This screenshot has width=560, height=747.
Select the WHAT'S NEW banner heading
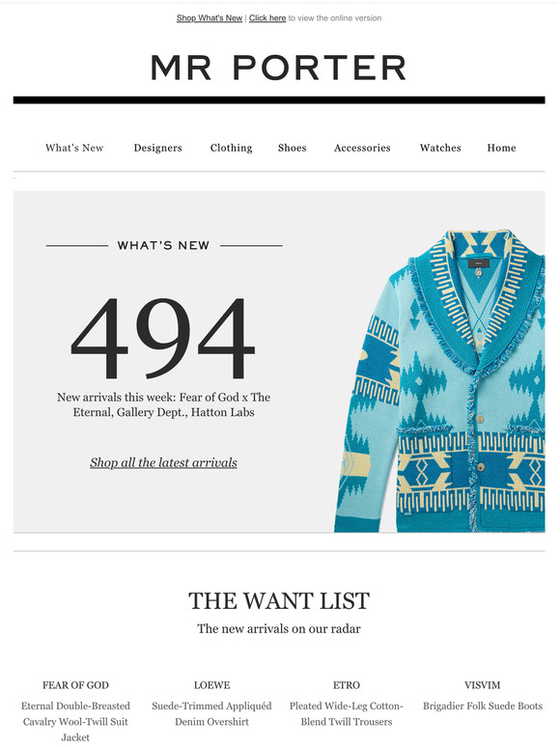click(x=163, y=245)
